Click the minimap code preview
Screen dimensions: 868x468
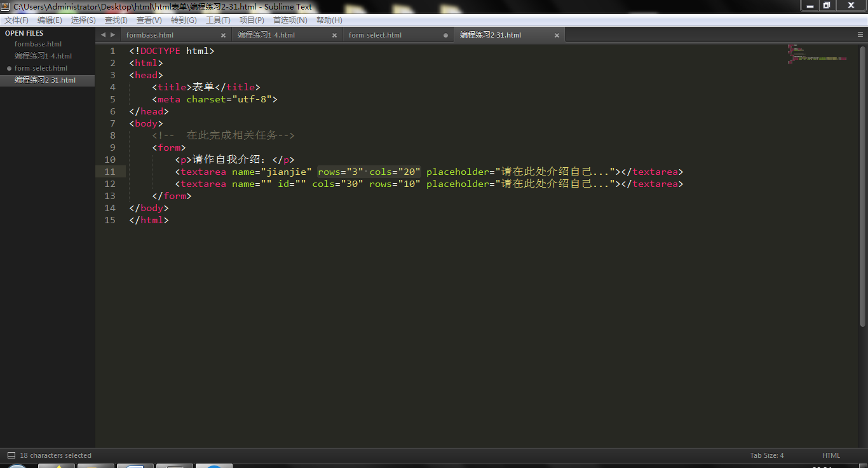pos(817,53)
